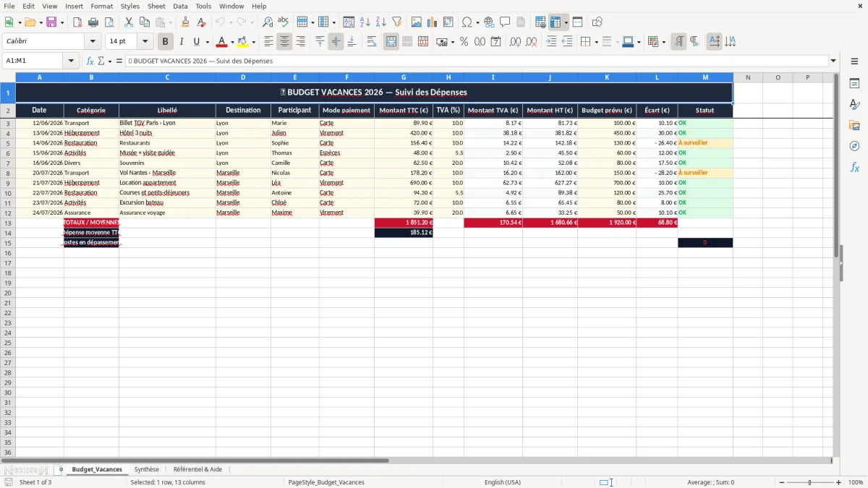Viewport: 868px width, 488px height.
Task: Sort descending Z to A
Action: 381,22
